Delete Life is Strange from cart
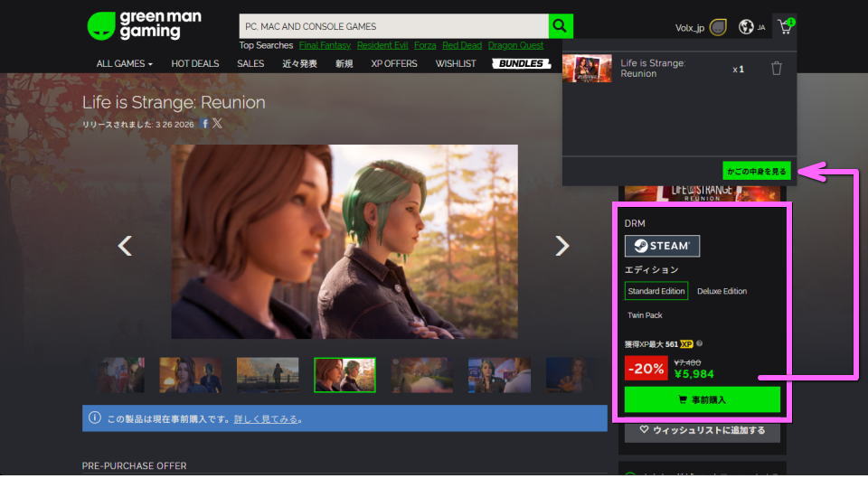Screen dimensions: 868x488 tap(776, 69)
